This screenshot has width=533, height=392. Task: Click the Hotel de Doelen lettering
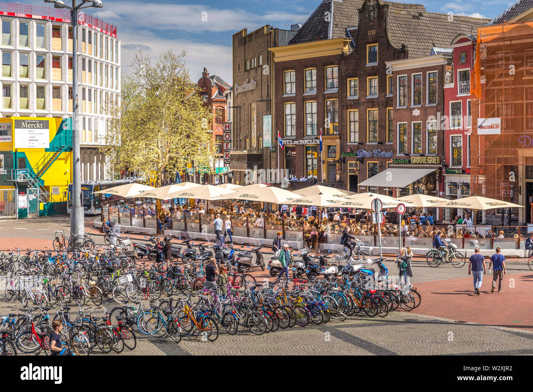pyautogui.click(x=301, y=142)
